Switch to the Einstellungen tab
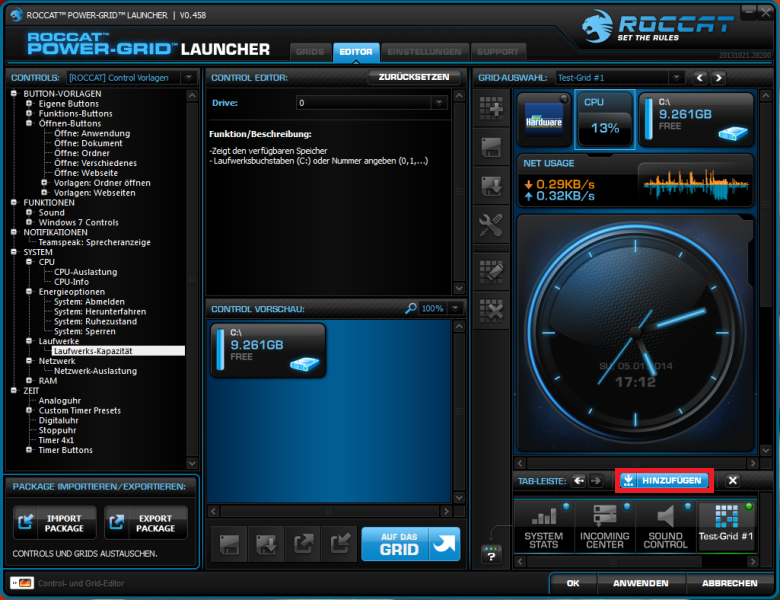780x600 pixels. coord(424,52)
